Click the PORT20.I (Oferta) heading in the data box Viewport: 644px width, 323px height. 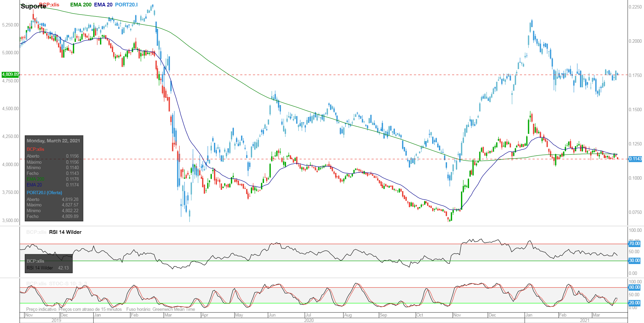pos(44,193)
